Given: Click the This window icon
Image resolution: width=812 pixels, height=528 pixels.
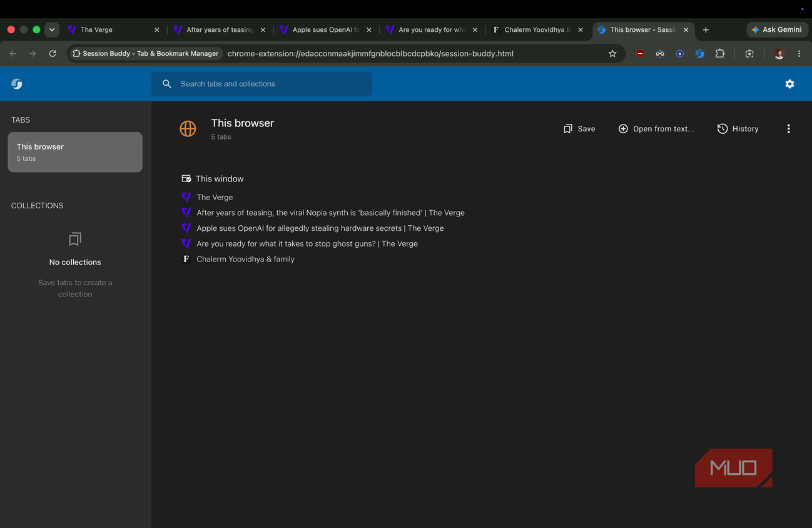Looking at the screenshot, I should [x=186, y=179].
